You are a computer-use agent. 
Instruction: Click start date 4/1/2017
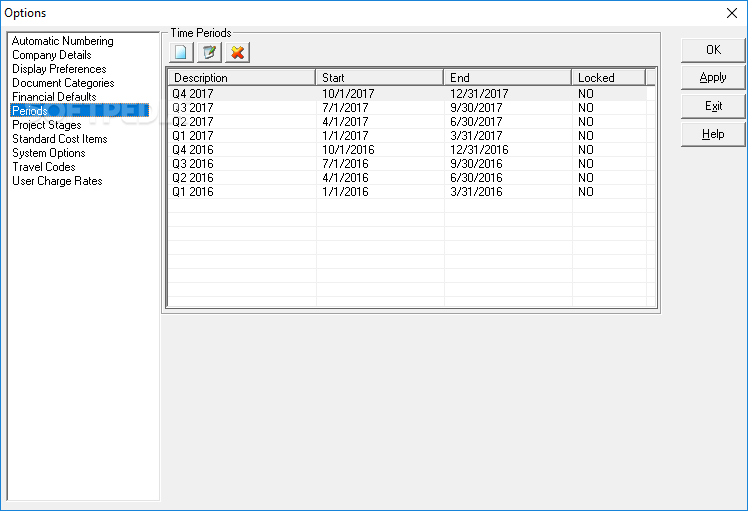coord(345,122)
